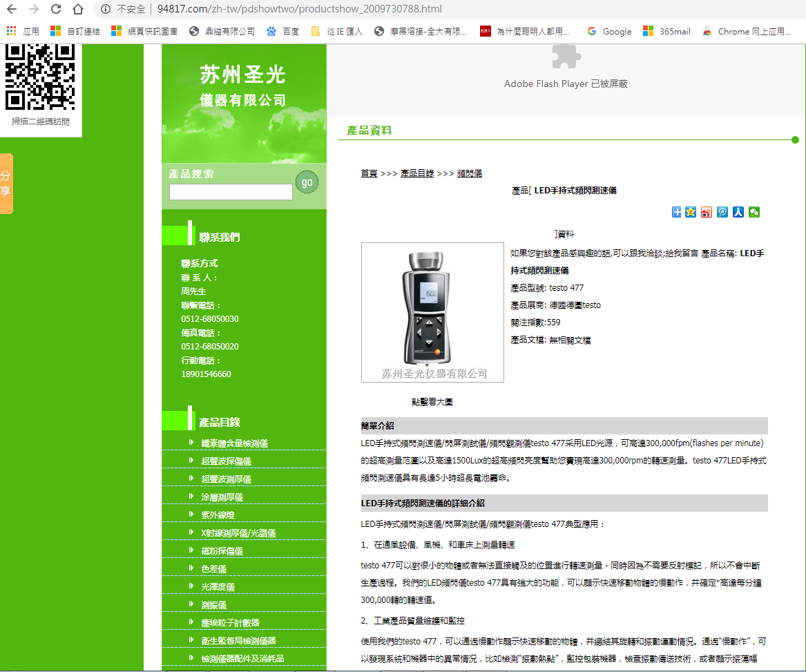This screenshot has width=806, height=672.
Task: Follow the 產品目錄 breadcrumb link
Action: pyautogui.click(x=417, y=173)
